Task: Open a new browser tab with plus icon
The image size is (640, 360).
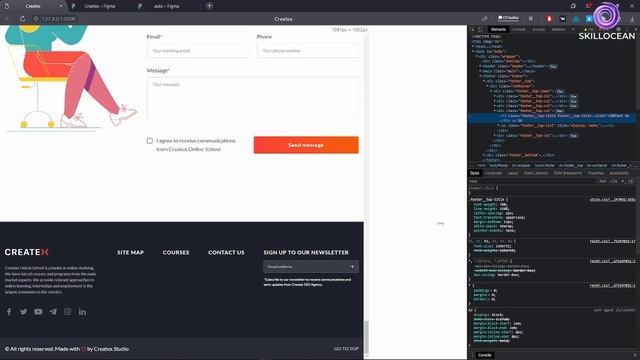Action: click(209, 6)
